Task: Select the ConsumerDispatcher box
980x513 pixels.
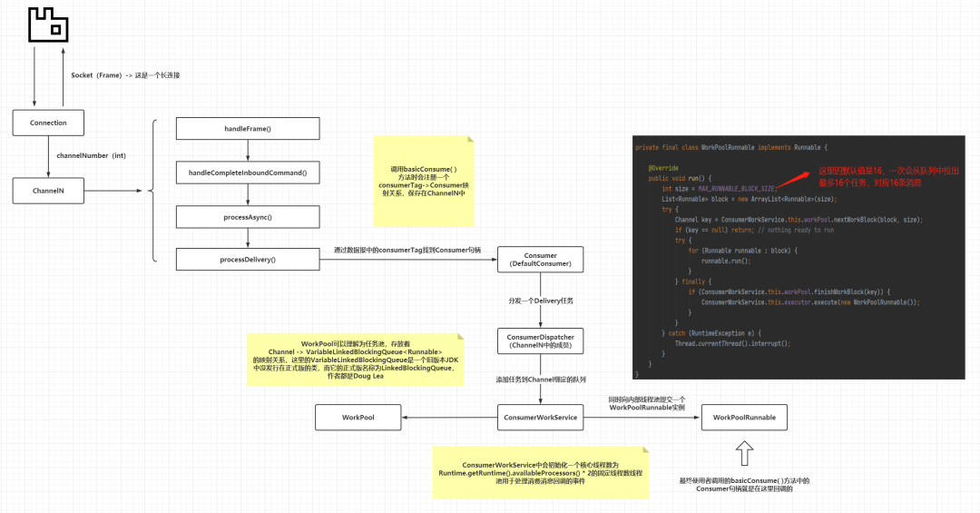Action: point(540,341)
